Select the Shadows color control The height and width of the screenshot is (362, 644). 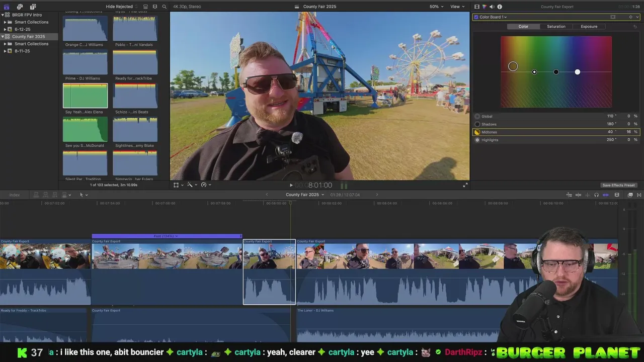[477, 124]
